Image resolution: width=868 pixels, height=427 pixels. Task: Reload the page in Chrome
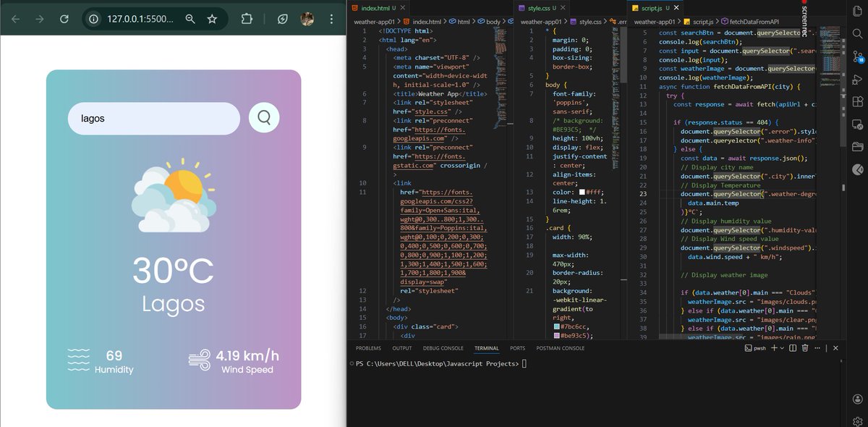coord(64,19)
